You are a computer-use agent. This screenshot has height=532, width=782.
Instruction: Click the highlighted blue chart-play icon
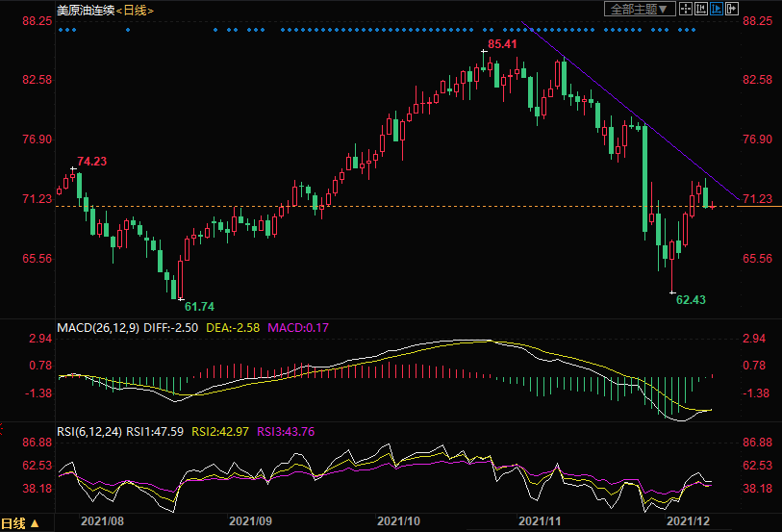point(717,9)
